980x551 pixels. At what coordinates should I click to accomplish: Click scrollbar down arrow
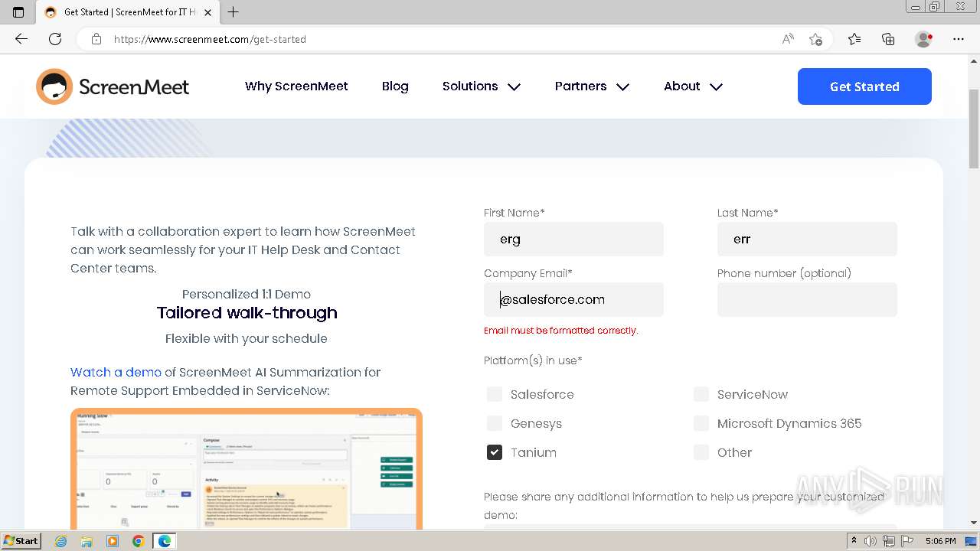(x=974, y=523)
